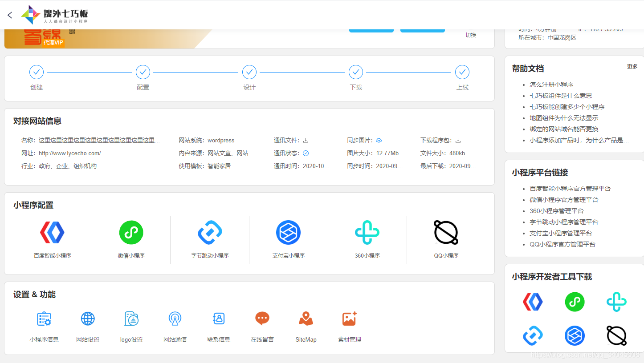Open 字节跳动小程序管理平台 link
The image size is (644, 363).
pyautogui.click(x=564, y=222)
